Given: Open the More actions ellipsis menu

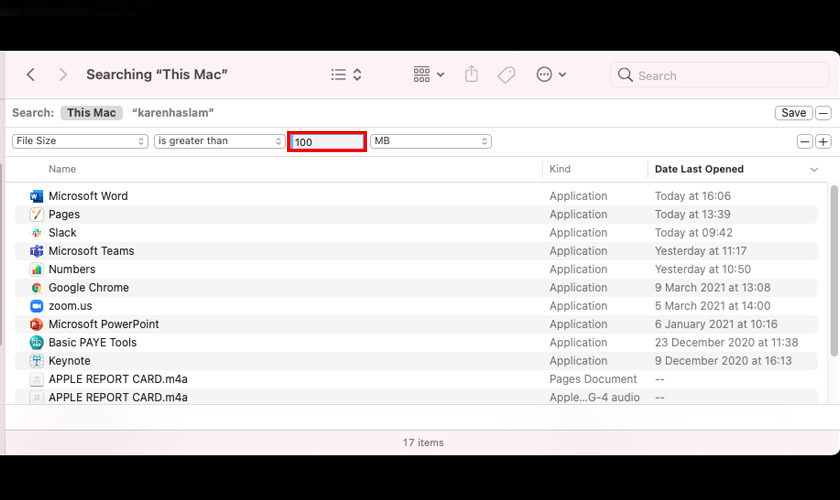Looking at the screenshot, I should pos(551,75).
